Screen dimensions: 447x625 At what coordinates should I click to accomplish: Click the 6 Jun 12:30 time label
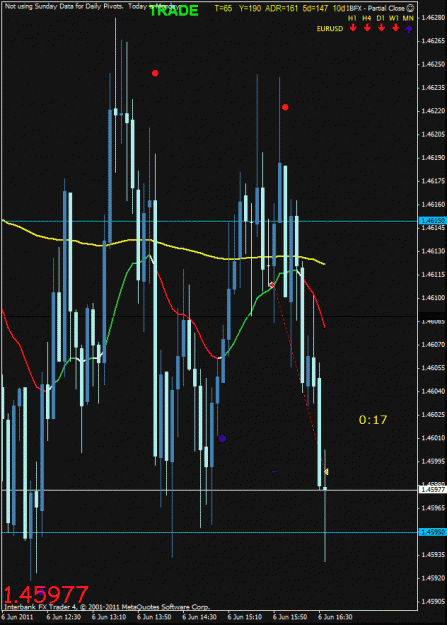point(63,617)
